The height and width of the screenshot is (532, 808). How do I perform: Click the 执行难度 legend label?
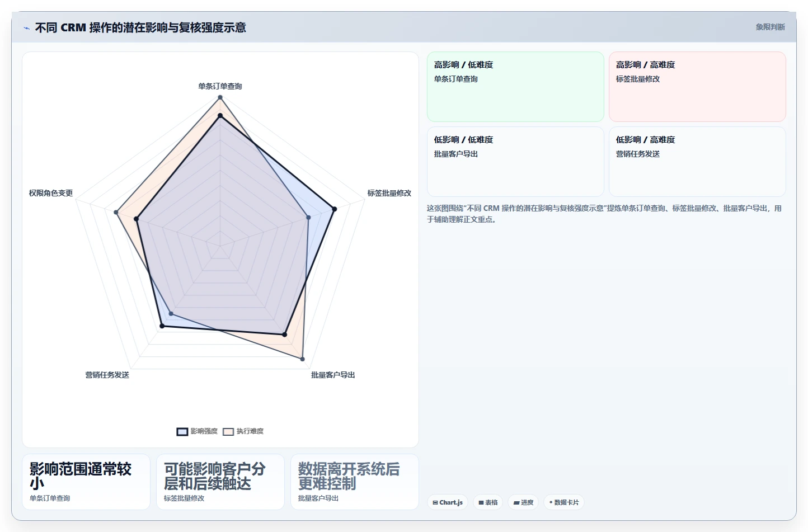(x=250, y=431)
